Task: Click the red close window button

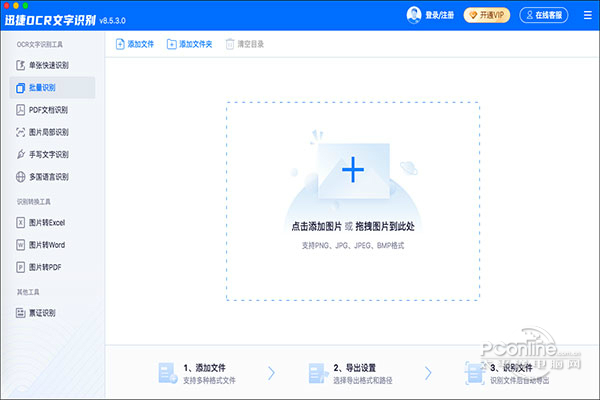Action: pyautogui.click(x=7, y=5)
